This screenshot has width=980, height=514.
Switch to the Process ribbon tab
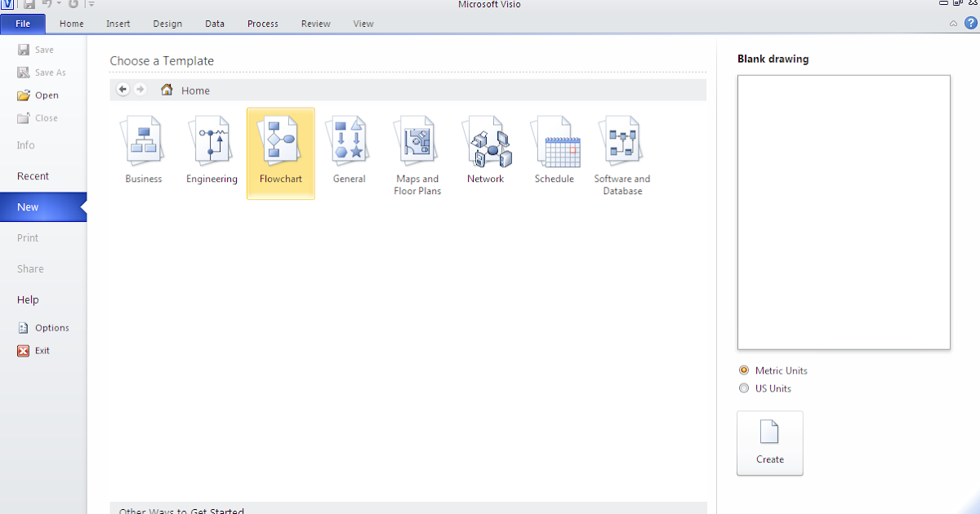263,24
